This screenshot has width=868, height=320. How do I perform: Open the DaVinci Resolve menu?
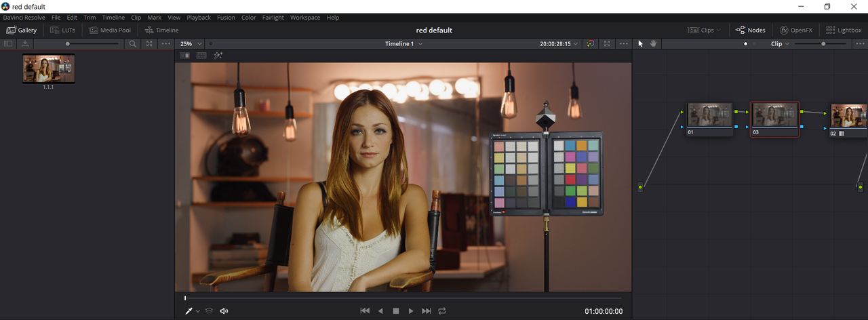pyautogui.click(x=24, y=18)
